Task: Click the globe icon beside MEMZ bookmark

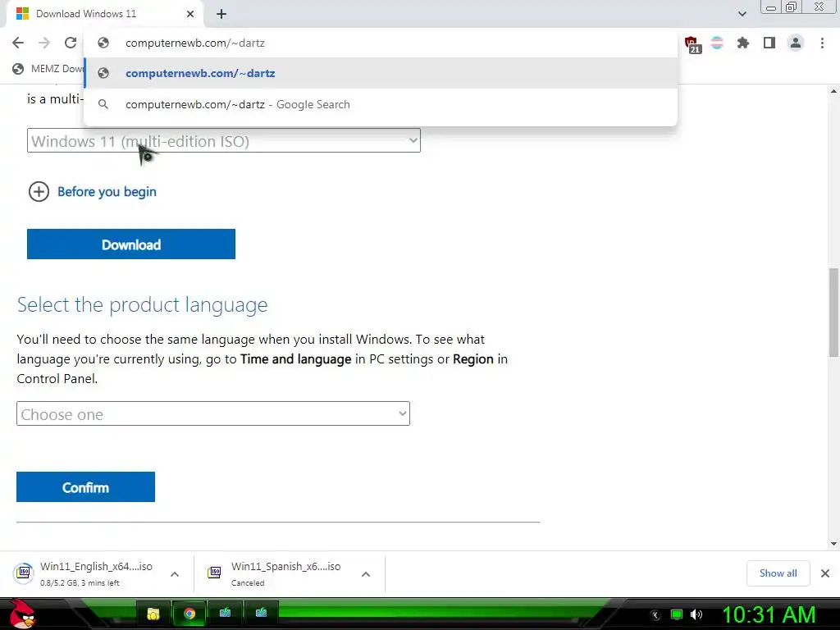Action: tap(18, 69)
